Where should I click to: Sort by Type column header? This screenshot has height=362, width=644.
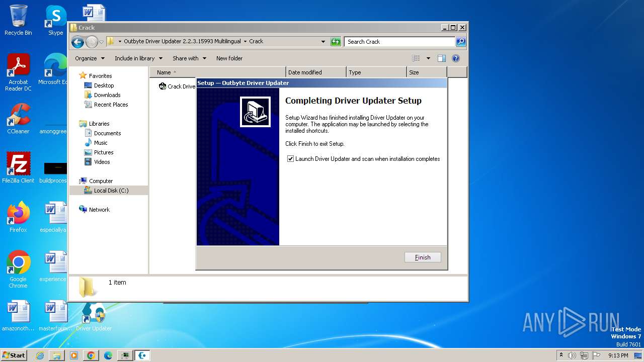(x=376, y=72)
